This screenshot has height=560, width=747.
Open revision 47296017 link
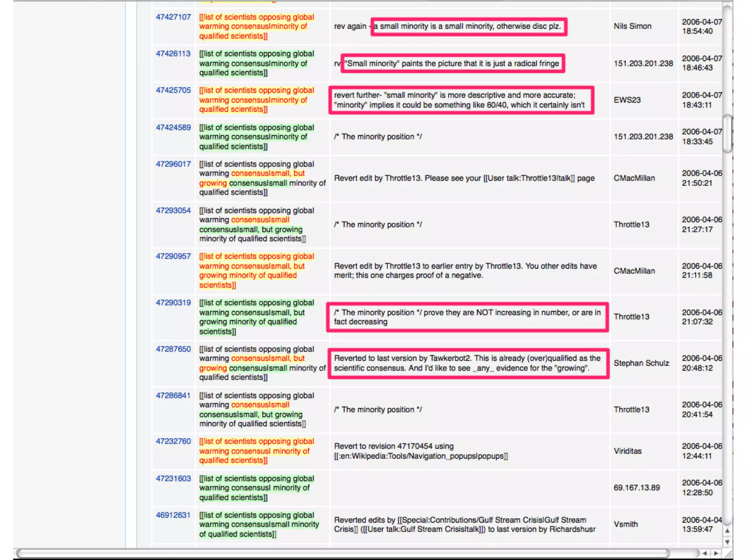point(173,164)
